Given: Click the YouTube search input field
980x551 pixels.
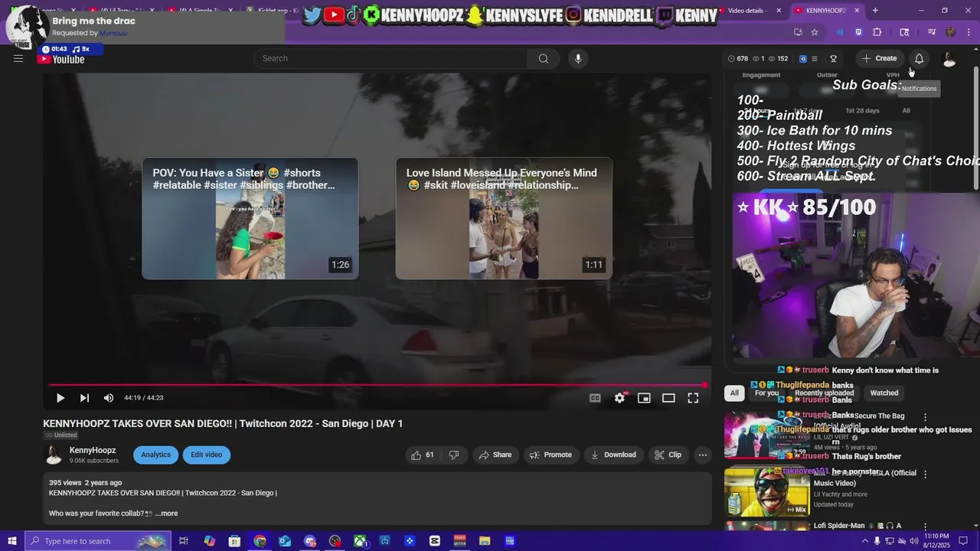Looking at the screenshot, I should (x=390, y=58).
